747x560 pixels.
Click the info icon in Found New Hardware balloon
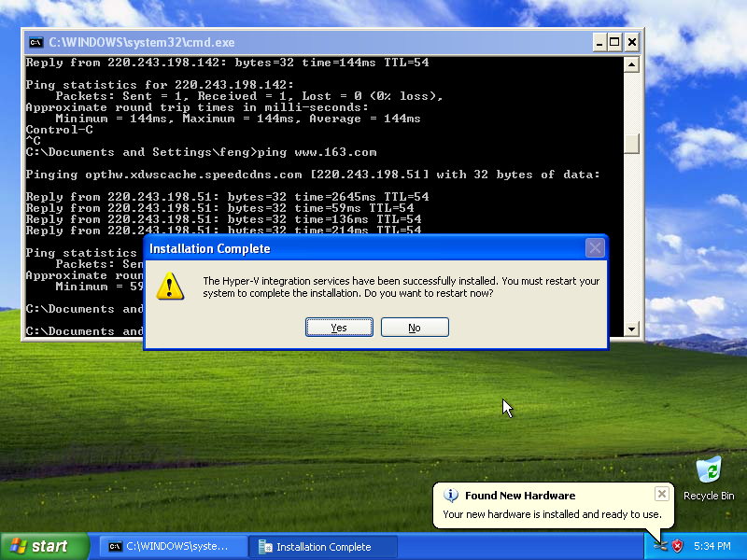point(451,496)
